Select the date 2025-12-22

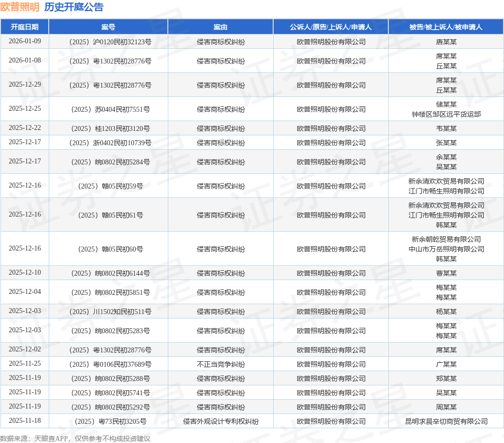tap(25, 127)
